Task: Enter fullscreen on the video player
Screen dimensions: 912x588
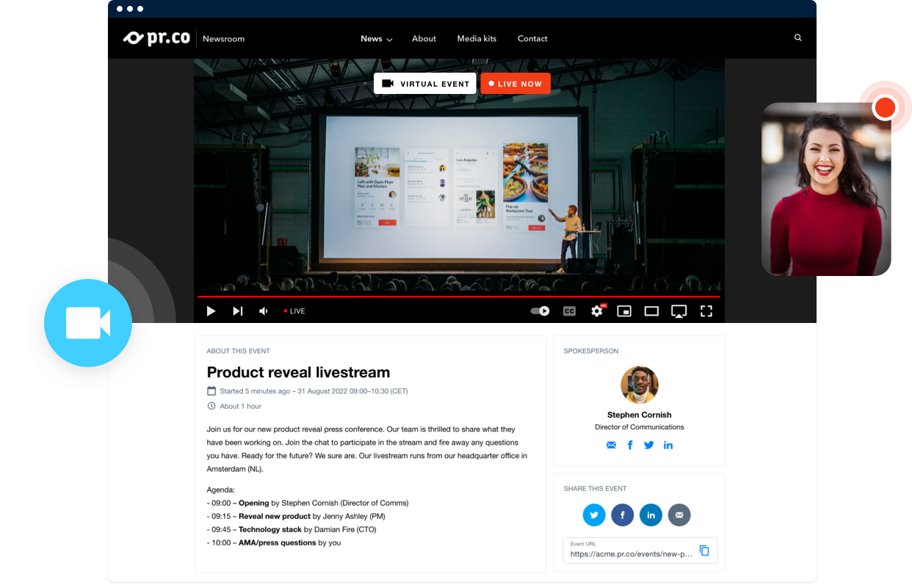Action: coord(706,311)
